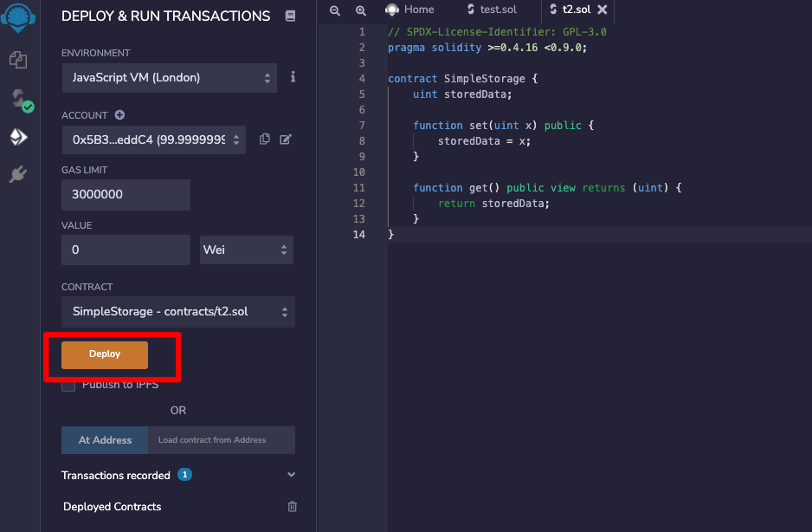Toggle the Publish to IPFS checkbox

[x=68, y=386]
